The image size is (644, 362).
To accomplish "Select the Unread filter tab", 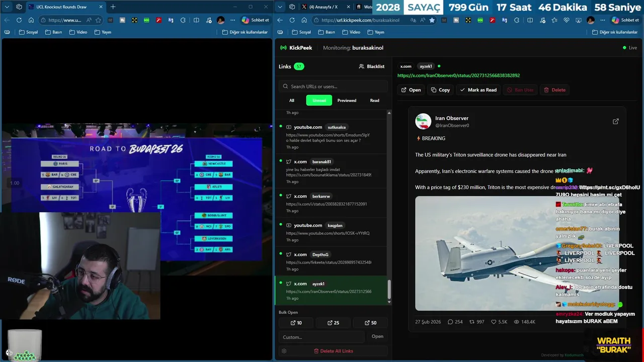I will pos(319,101).
